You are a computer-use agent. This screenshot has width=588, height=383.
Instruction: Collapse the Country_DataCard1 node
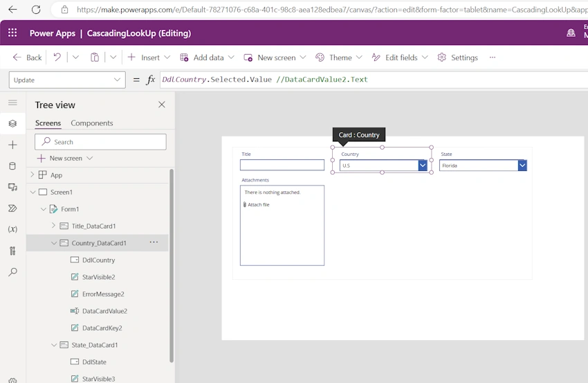click(54, 243)
